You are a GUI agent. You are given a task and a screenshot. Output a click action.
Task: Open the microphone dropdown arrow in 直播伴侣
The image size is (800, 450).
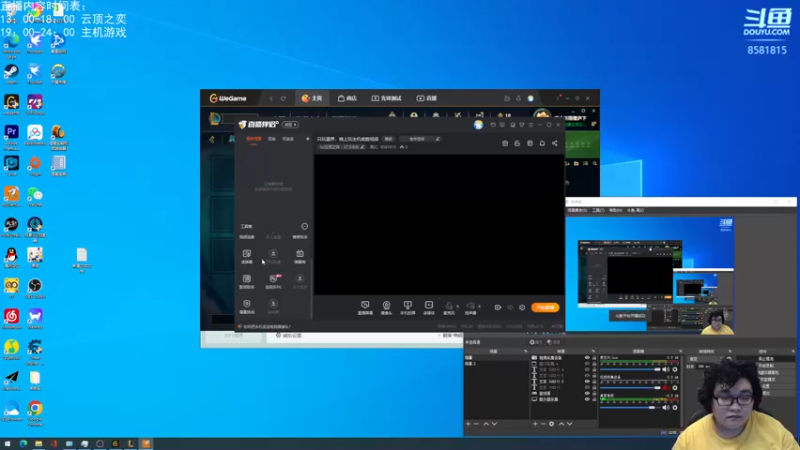click(457, 306)
